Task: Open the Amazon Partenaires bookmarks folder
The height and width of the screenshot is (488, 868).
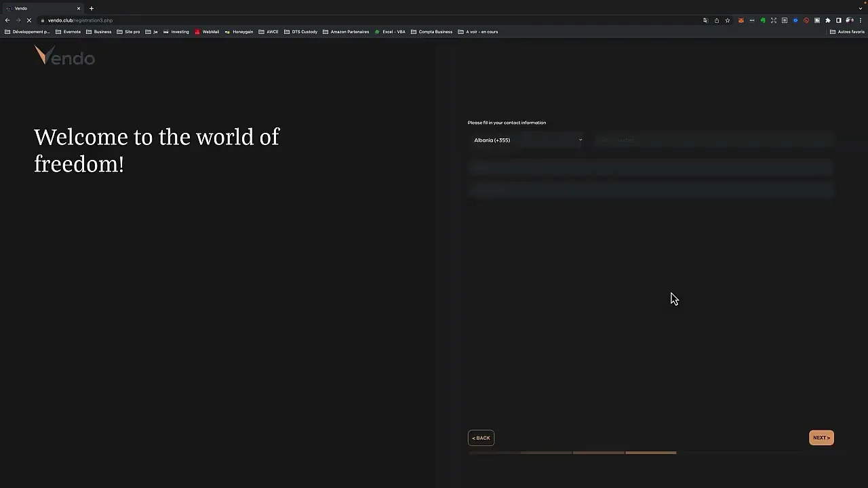Action: point(346,32)
